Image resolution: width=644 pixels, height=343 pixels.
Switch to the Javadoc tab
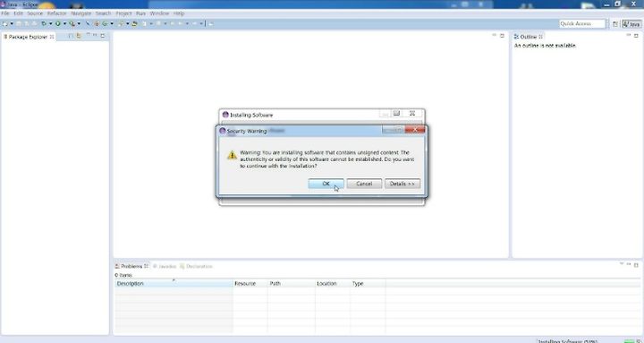[165, 266]
